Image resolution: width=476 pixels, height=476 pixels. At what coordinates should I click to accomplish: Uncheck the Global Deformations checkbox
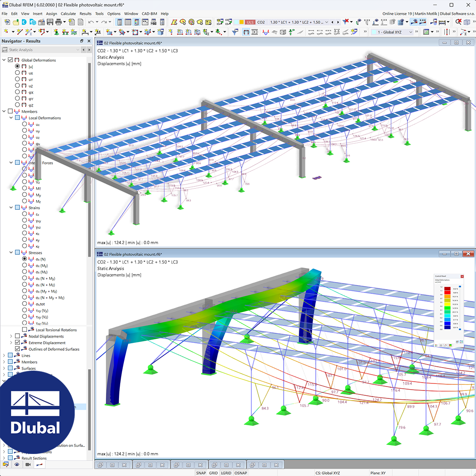[x=10, y=60]
